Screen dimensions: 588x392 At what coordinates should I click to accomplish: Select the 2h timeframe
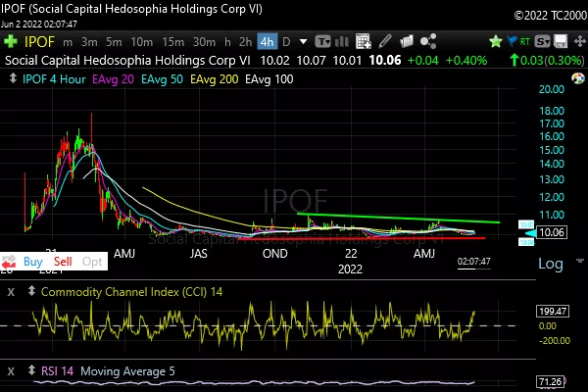[246, 42]
